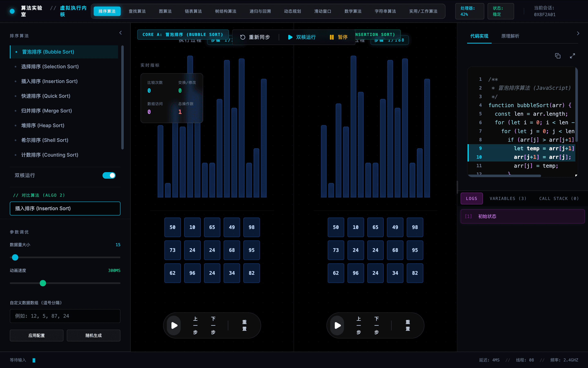Viewport: 588px width, 368px height.
Task: Select 插入排序 (Insertion Sort) in sidebar list
Action: (64, 81)
